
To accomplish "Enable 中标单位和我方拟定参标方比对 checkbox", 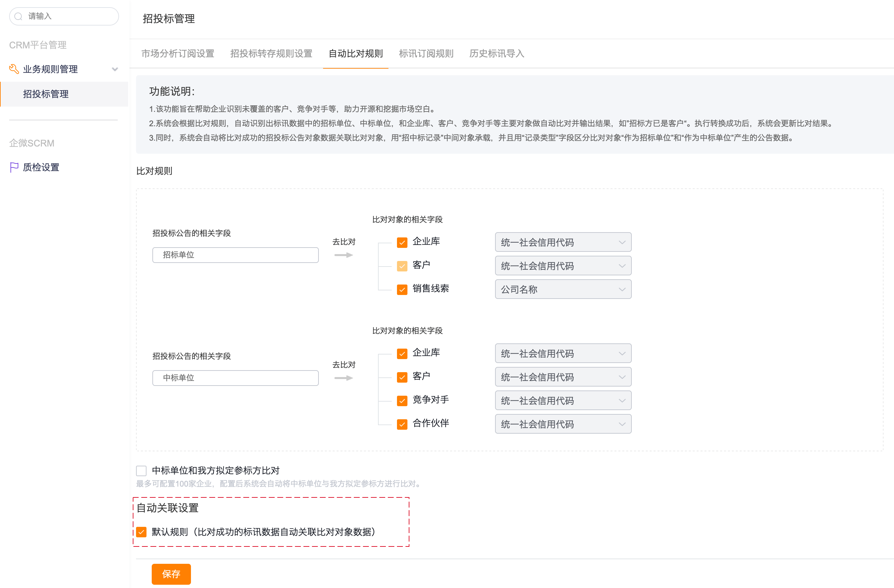I will [141, 470].
